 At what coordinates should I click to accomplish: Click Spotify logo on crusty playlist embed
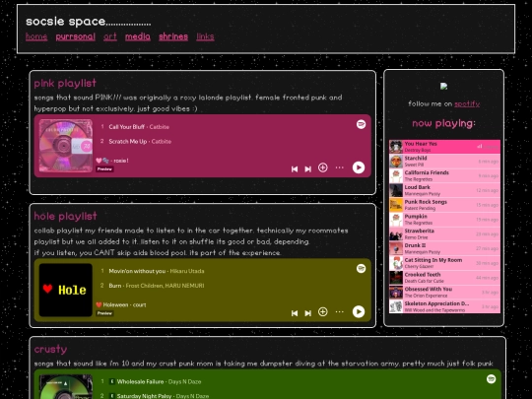click(x=491, y=379)
